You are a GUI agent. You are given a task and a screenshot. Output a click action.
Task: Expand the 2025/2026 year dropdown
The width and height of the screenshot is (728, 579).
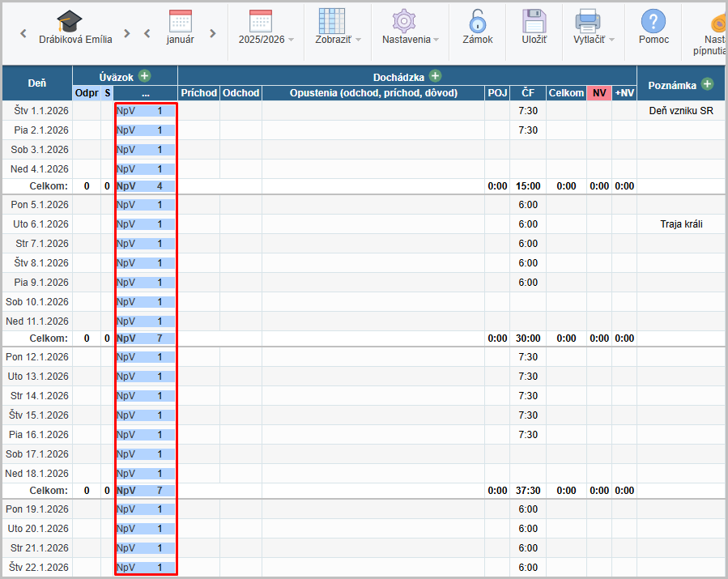tap(266, 39)
